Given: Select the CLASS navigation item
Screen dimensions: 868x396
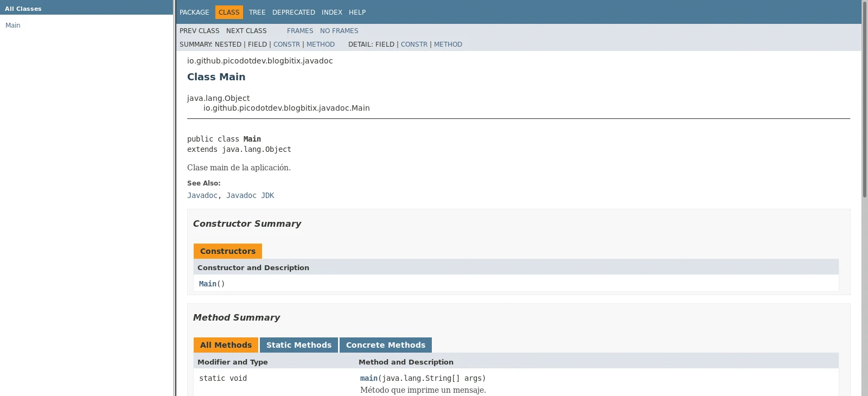Looking at the screenshot, I should 229,12.
